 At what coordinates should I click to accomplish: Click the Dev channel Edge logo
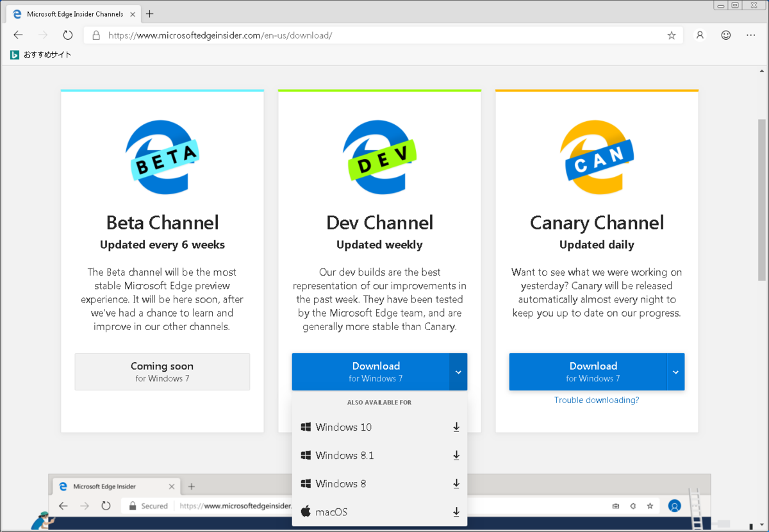pyautogui.click(x=379, y=157)
